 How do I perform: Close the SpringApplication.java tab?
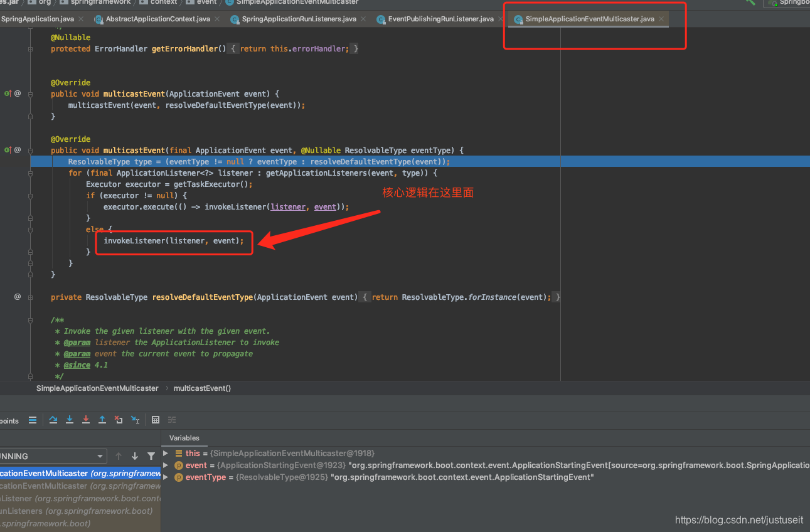tap(82, 19)
